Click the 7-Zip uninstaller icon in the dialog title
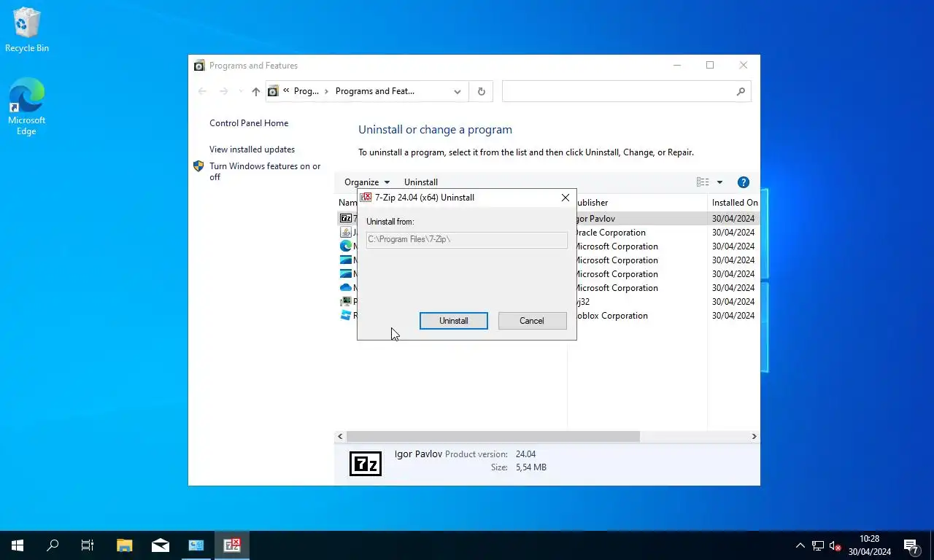934x560 pixels. click(366, 198)
